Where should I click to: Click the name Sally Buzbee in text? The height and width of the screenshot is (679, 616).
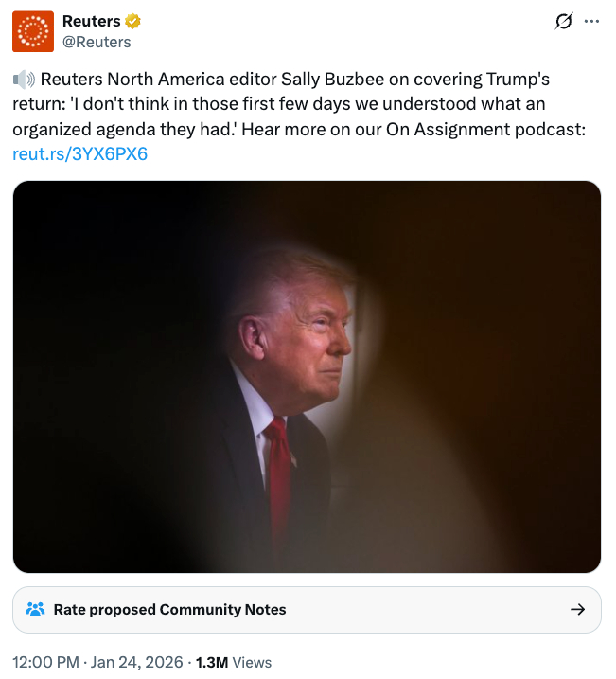pyautogui.click(x=332, y=80)
